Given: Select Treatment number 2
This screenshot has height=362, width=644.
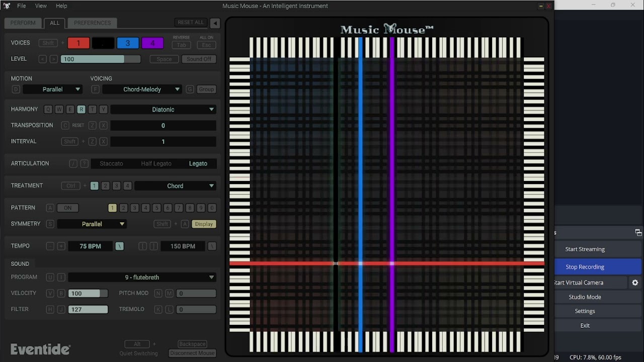Looking at the screenshot, I should point(106,186).
